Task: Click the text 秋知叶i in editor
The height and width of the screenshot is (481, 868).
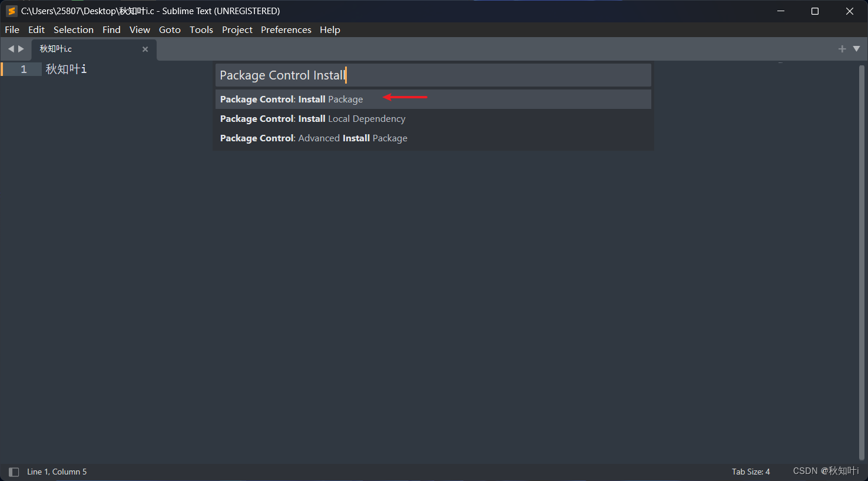Action: click(67, 69)
